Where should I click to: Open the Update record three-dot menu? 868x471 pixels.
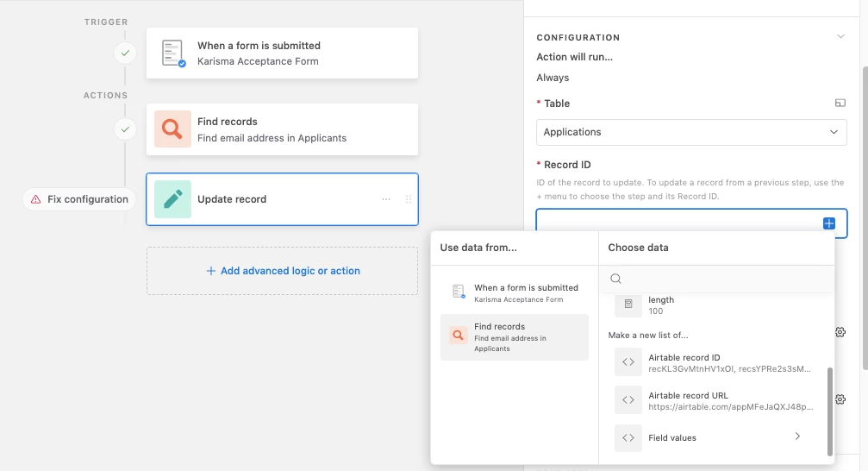[x=386, y=199]
